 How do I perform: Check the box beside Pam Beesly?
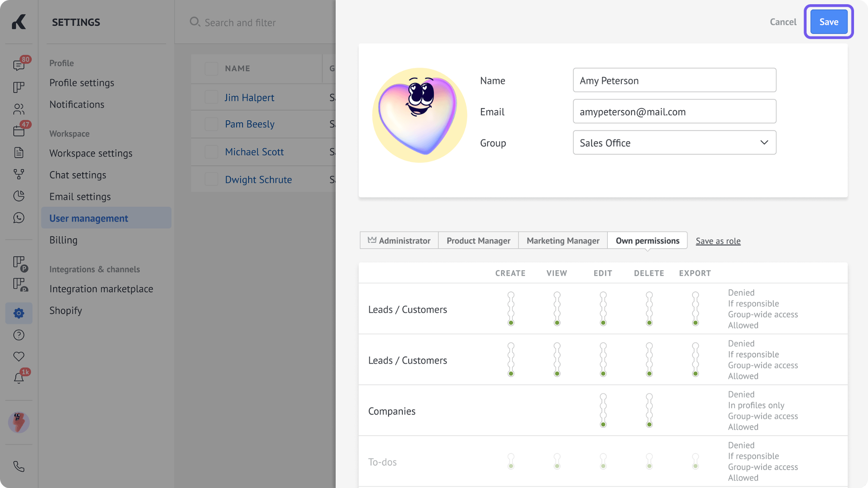point(211,124)
